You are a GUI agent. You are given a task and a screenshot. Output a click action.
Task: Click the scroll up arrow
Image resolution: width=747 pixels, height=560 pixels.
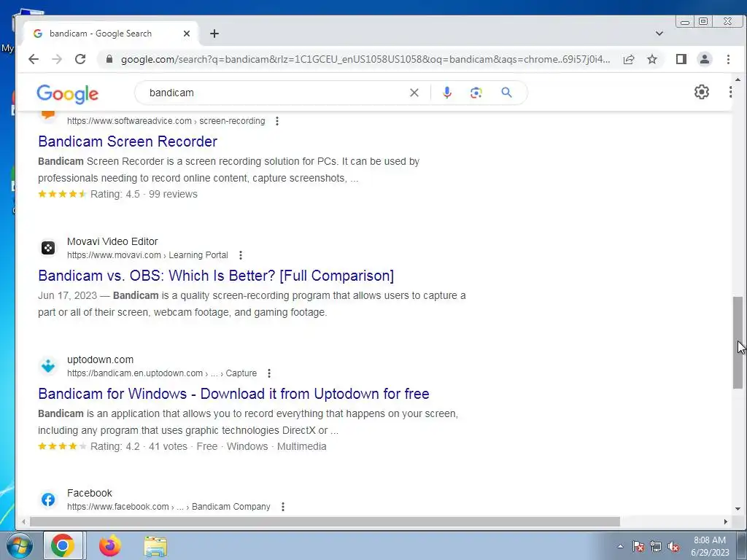point(738,79)
